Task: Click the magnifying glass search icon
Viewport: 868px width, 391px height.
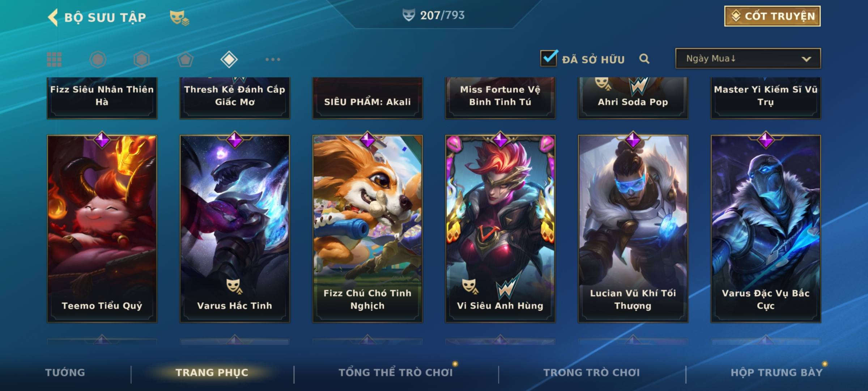Action: coord(644,59)
